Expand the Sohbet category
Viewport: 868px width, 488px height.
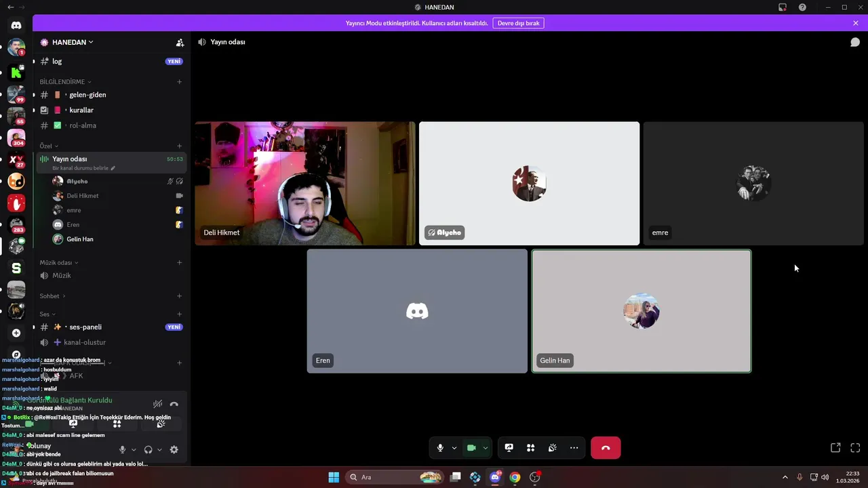point(52,296)
